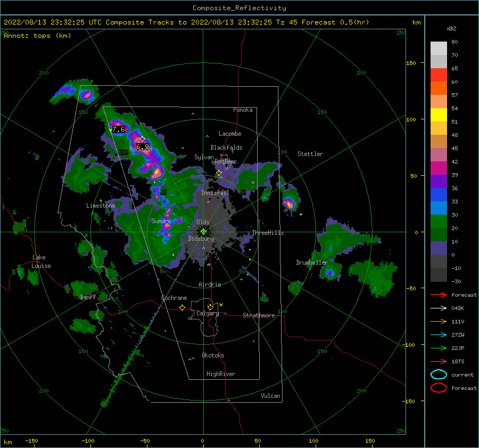The width and height of the screenshot is (479, 448).
Task: Click the storm cell southeast of Drumheller
Action: click(329, 272)
